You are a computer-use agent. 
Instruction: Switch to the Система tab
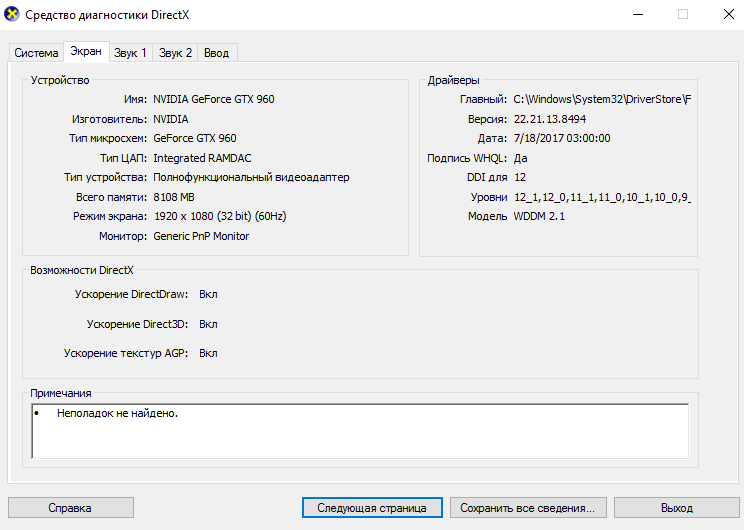click(x=36, y=53)
